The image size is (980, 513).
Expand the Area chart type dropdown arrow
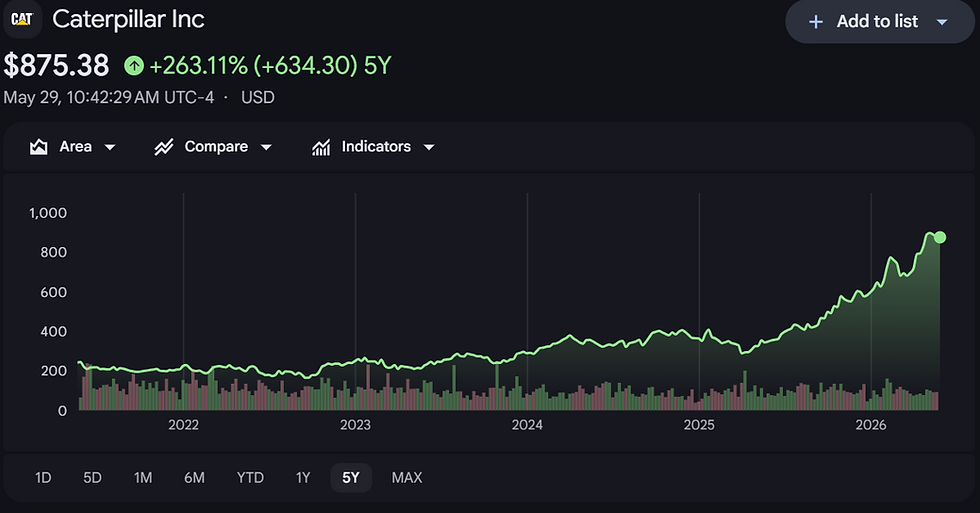point(110,147)
